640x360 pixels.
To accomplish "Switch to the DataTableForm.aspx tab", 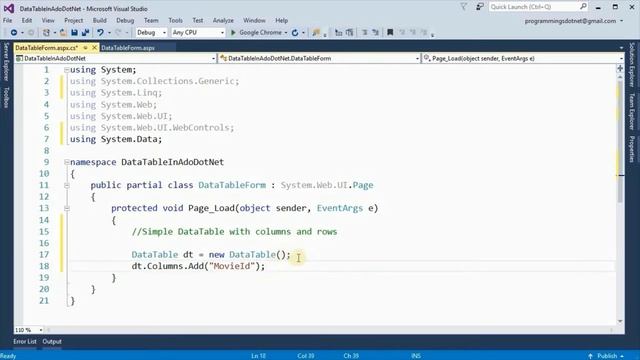I will 128,48.
